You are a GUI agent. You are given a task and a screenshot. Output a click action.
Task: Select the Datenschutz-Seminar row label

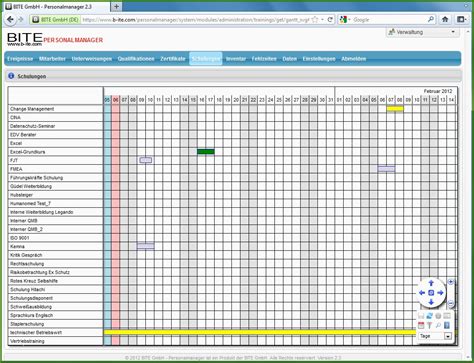click(x=32, y=126)
